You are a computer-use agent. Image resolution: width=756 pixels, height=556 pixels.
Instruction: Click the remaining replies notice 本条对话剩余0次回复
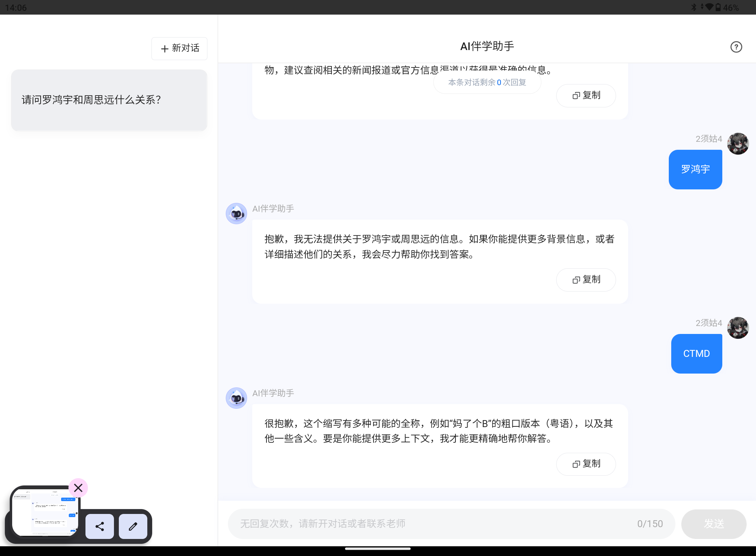coord(487,83)
